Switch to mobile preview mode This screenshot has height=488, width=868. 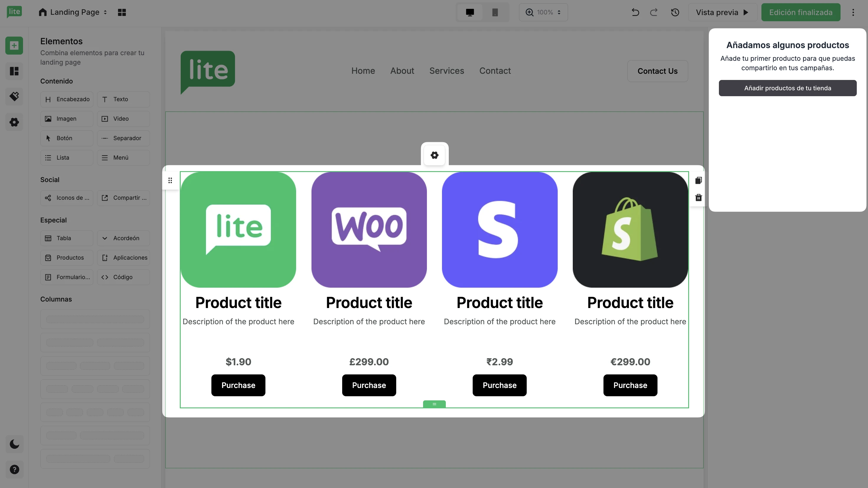coord(495,12)
